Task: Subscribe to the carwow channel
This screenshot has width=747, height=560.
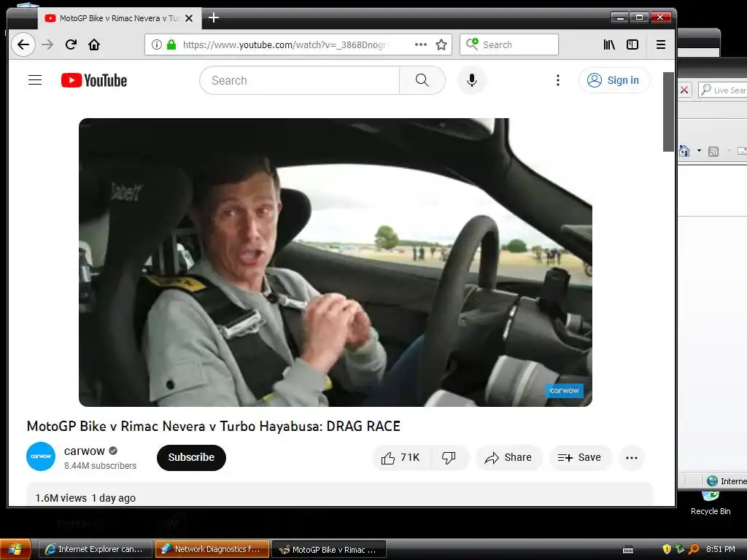Action: (x=191, y=457)
